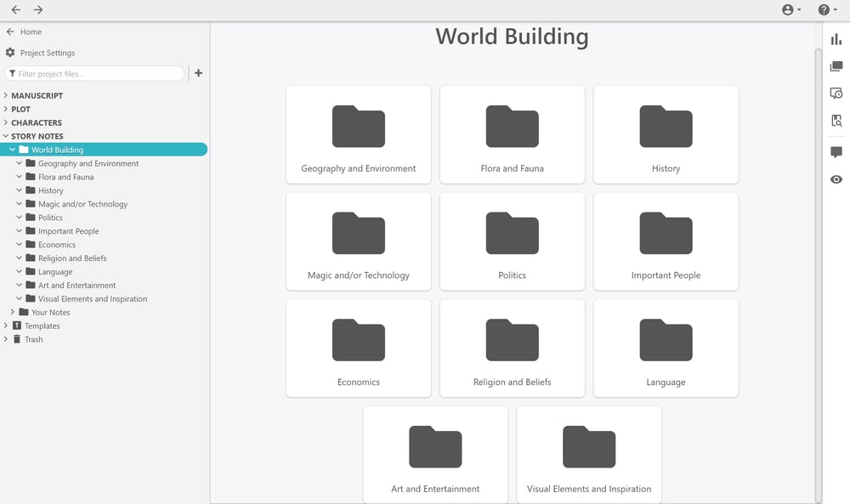850x504 pixels.
Task: Select Flora and Fauna in the tree
Action: click(65, 177)
